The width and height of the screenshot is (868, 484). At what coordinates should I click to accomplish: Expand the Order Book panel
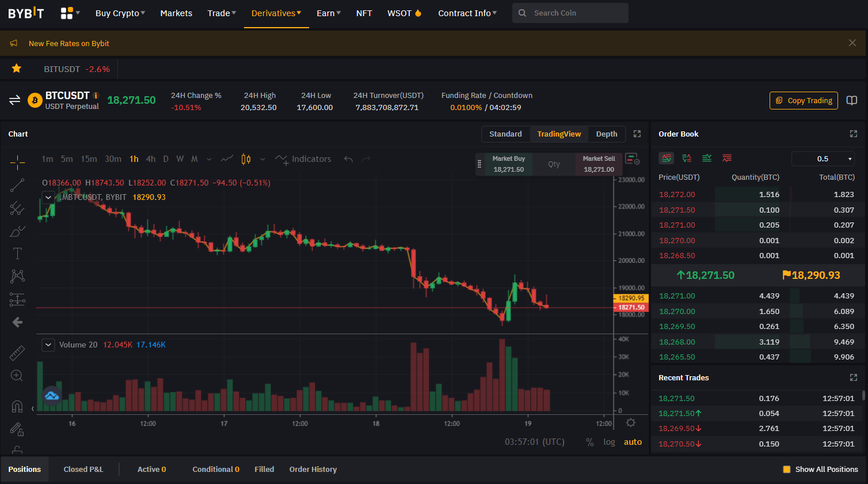click(x=854, y=134)
